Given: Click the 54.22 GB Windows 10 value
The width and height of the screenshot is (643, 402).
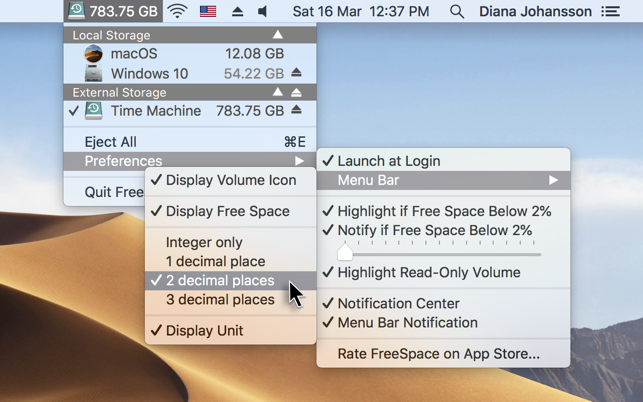Looking at the screenshot, I should (x=254, y=73).
